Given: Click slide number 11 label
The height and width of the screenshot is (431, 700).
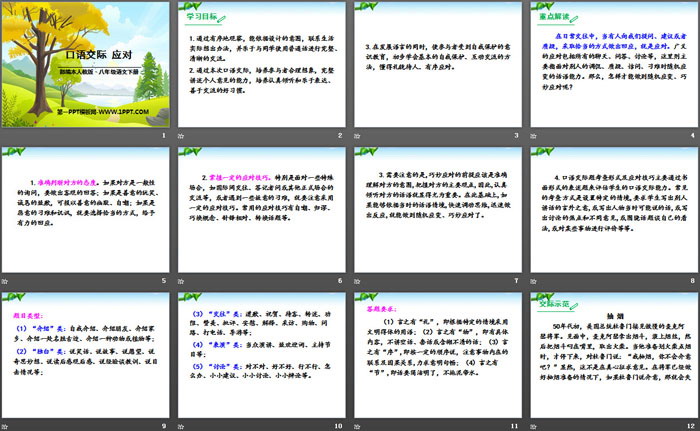Looking at the screenshot, I should (515, 426).
